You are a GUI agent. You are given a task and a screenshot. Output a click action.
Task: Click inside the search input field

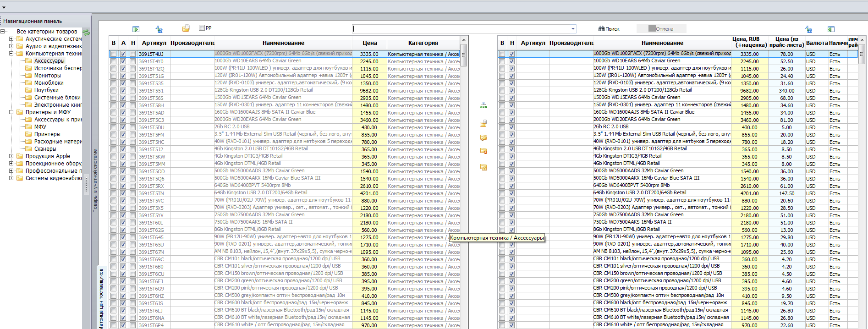[461, 29]
